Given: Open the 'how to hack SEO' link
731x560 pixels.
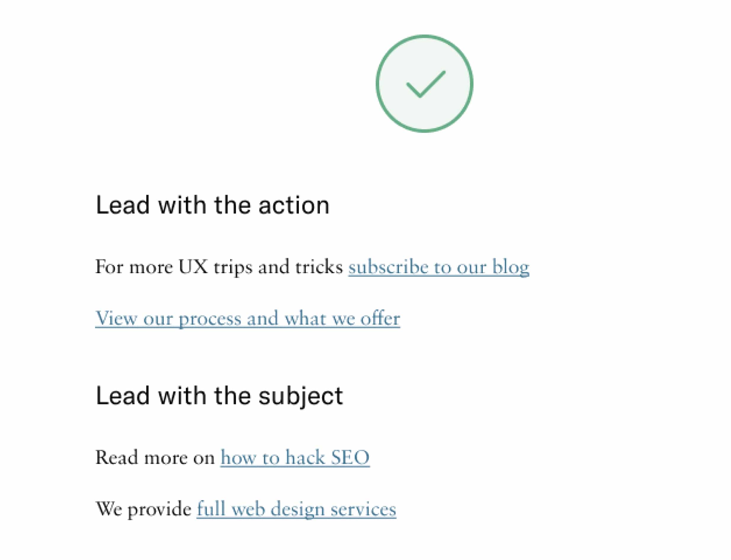Looking at the screenshot, I should 295,457.
